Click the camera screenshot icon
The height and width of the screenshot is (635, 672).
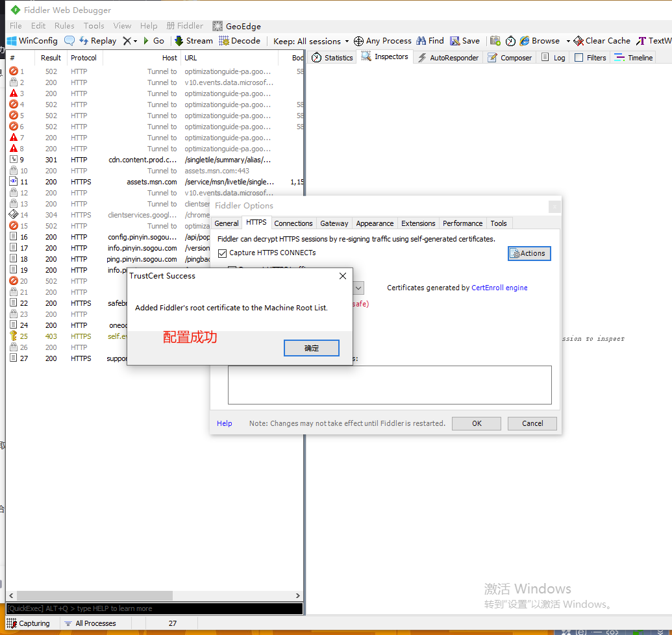495,41
